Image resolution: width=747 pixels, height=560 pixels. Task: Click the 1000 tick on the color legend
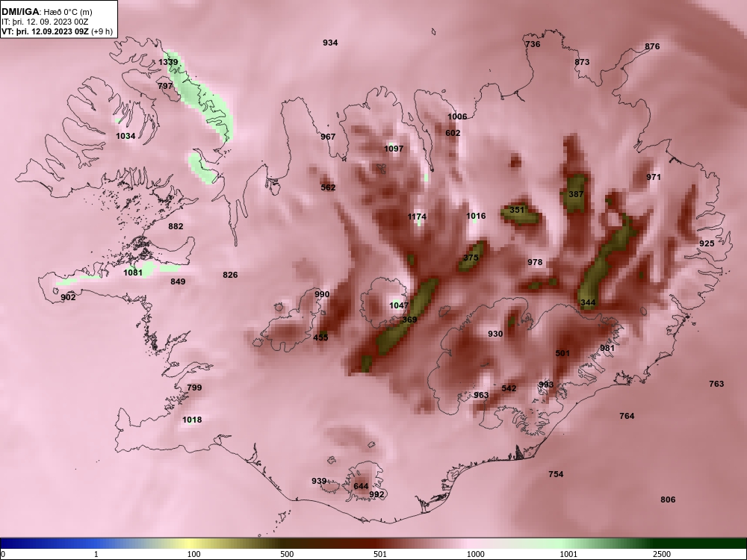[475, 554]
